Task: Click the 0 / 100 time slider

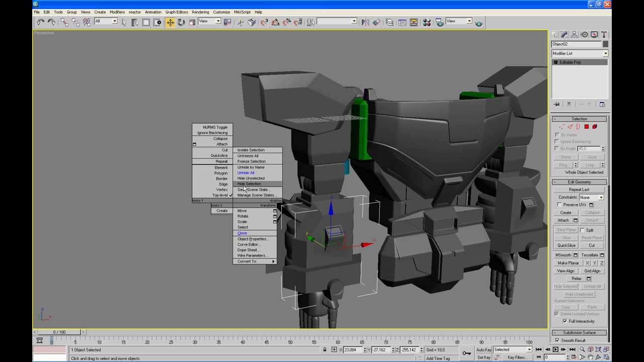Action: click(59, 332)
